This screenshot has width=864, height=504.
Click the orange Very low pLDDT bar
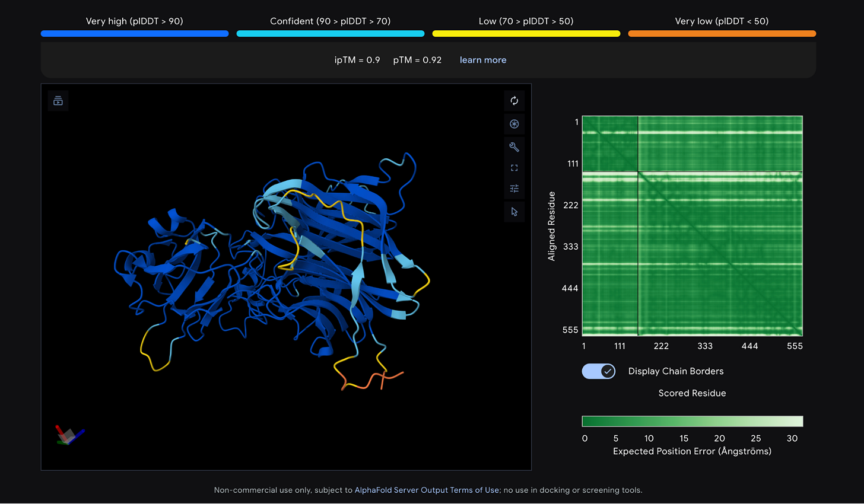click(x=722, y=34)
